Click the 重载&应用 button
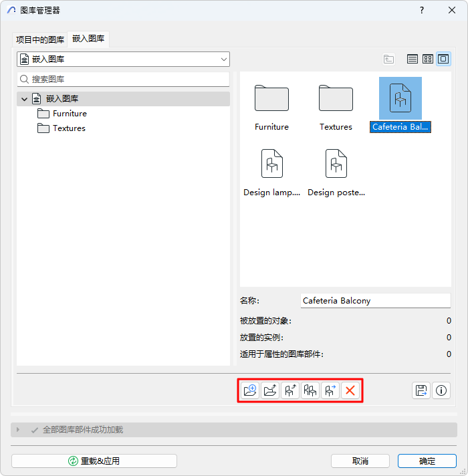Screen dimensions: 468x476 (x=94, y=461)
